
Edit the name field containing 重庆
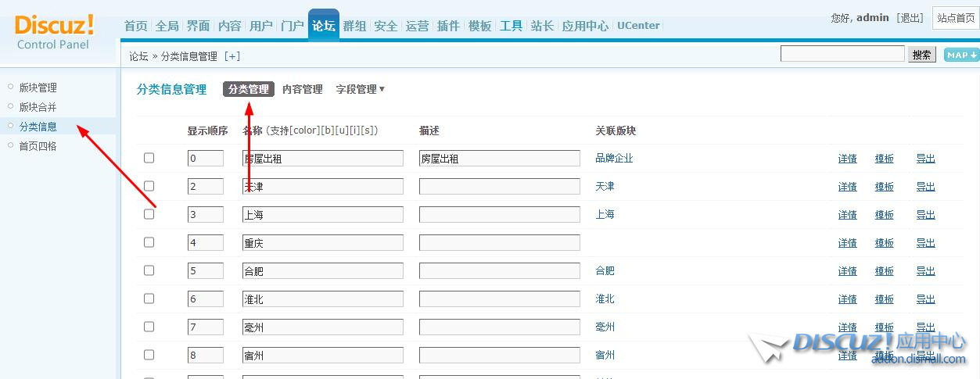pyautogui.click(x=323, y=243)
